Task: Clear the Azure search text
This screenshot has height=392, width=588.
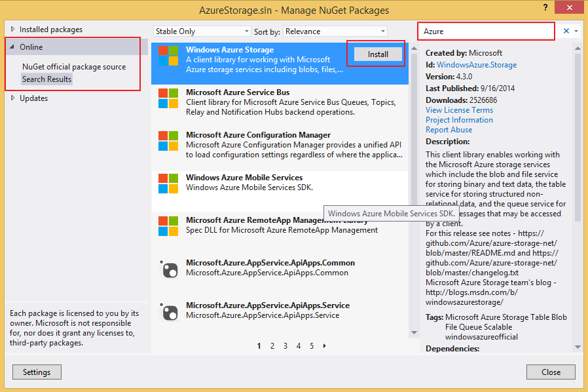Action: pos(566,31)
